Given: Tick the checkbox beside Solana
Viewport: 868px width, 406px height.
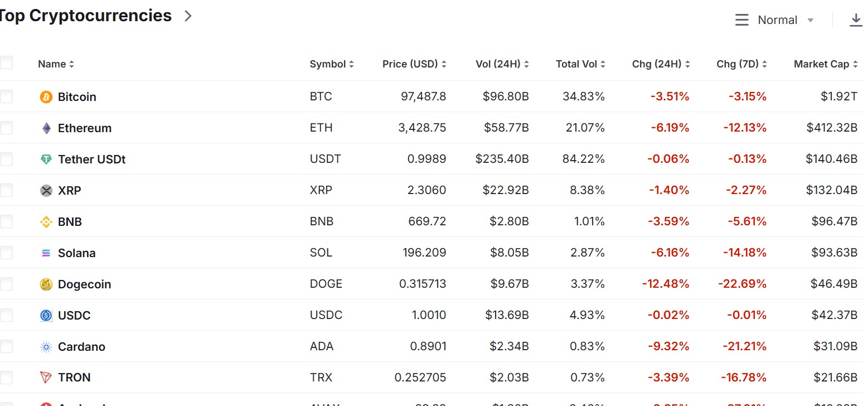Looking at the screenshot, I should click(x=6, y=253).
